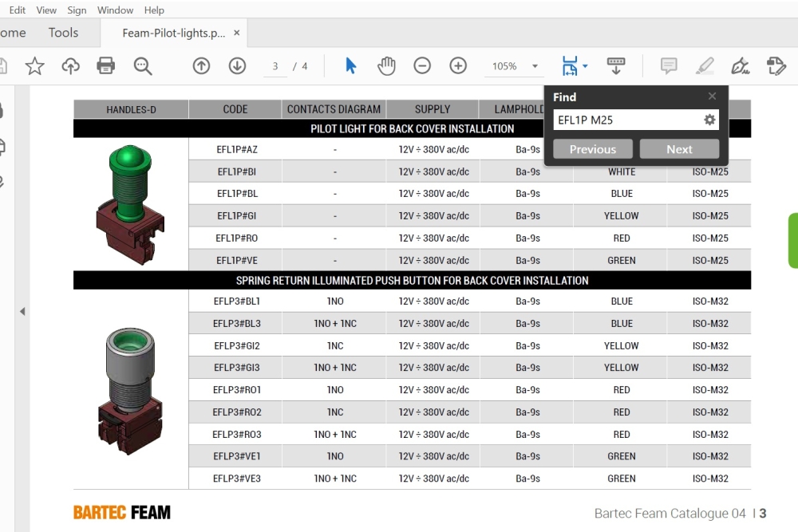Click the Next button in Find panel

679,149
